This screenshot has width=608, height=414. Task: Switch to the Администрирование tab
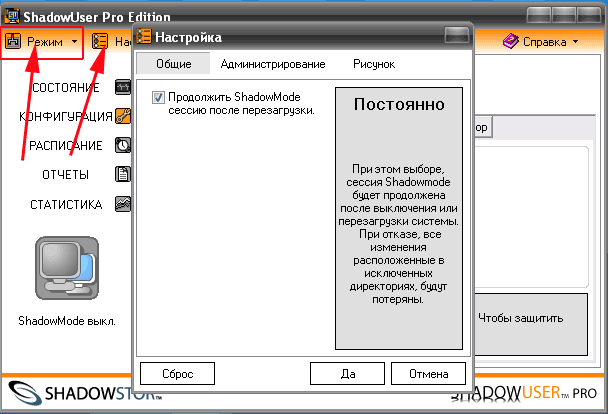[273, 64]
